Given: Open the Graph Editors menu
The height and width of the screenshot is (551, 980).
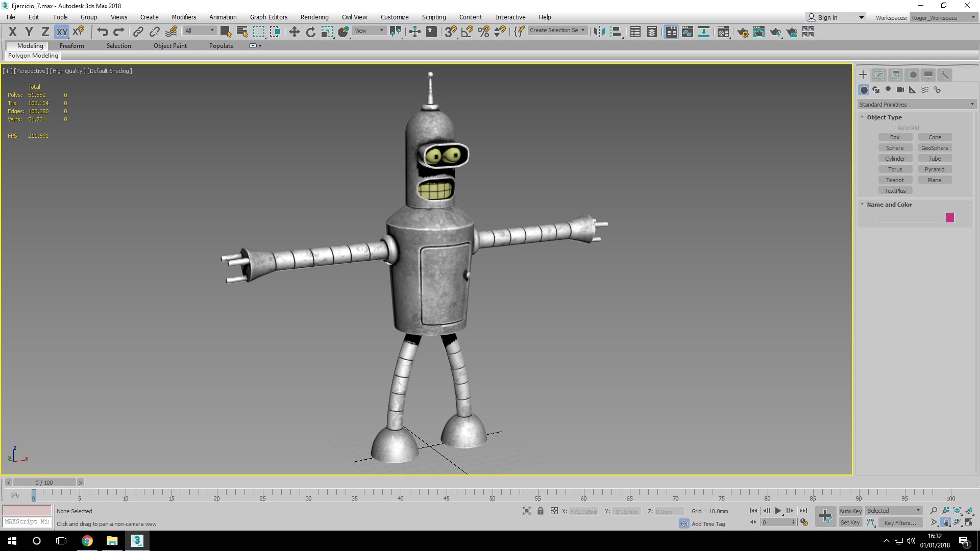Looking at the screenshot, I should (268, 17).
